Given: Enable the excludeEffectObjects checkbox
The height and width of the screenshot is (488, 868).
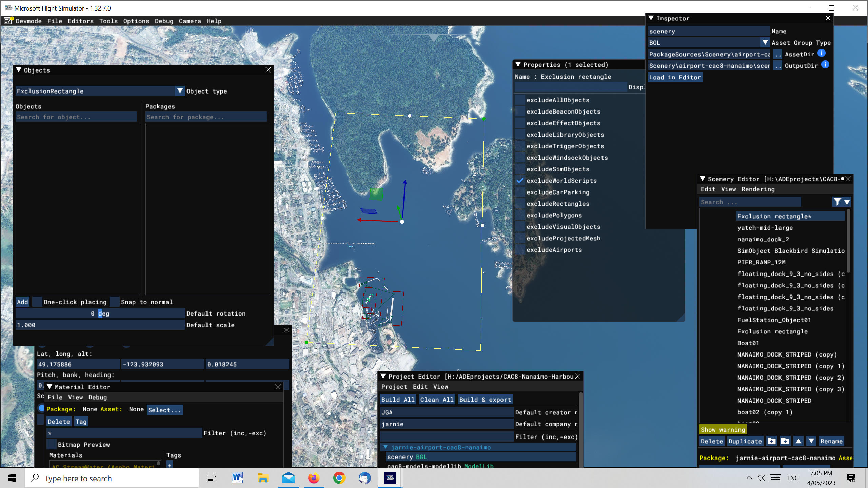Looking at the screenshot, I should click(x=520, y=123).
